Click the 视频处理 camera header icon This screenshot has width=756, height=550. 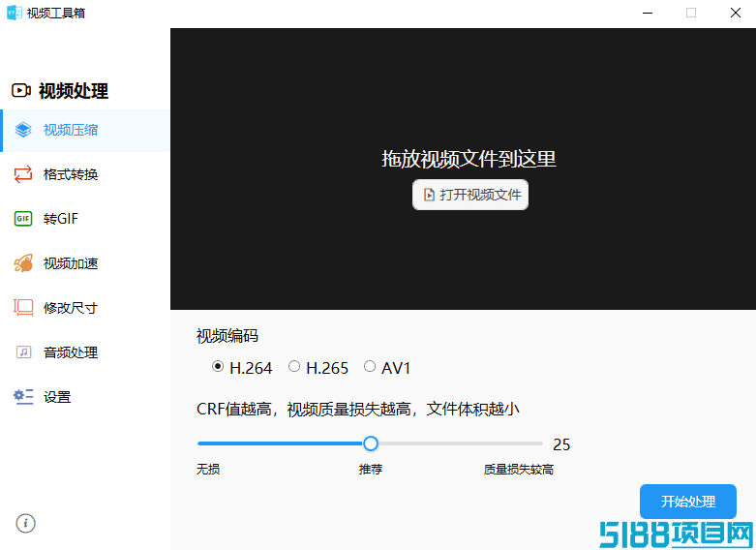point(21,90)
